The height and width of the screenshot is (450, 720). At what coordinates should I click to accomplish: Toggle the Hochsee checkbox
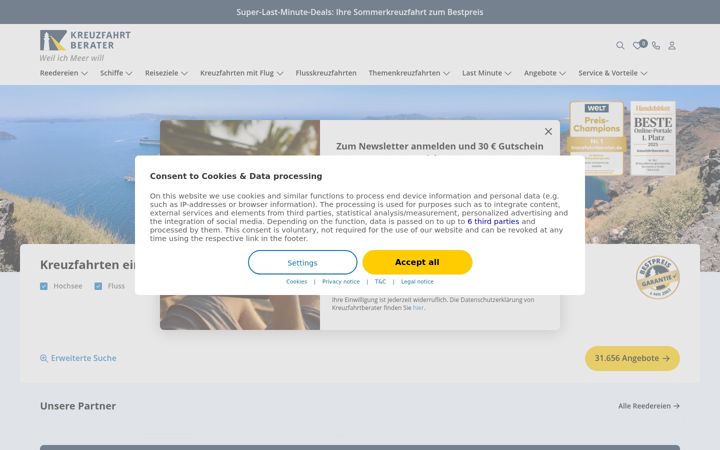click(x=44, y=286)
